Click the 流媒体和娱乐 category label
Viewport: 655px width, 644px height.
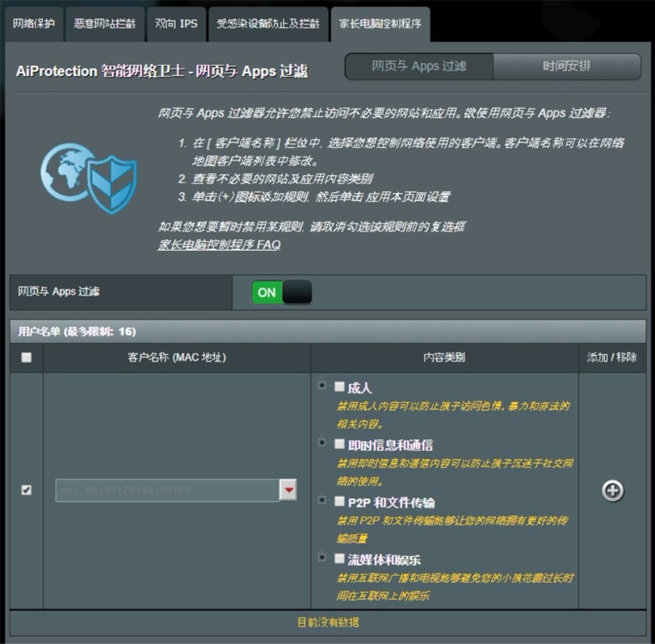tap(384, 560)
